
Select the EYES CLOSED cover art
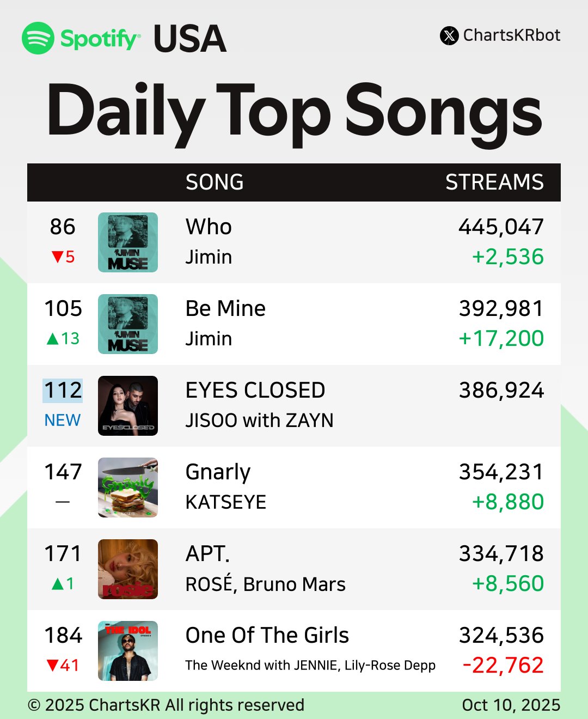(x=128, y=406)
